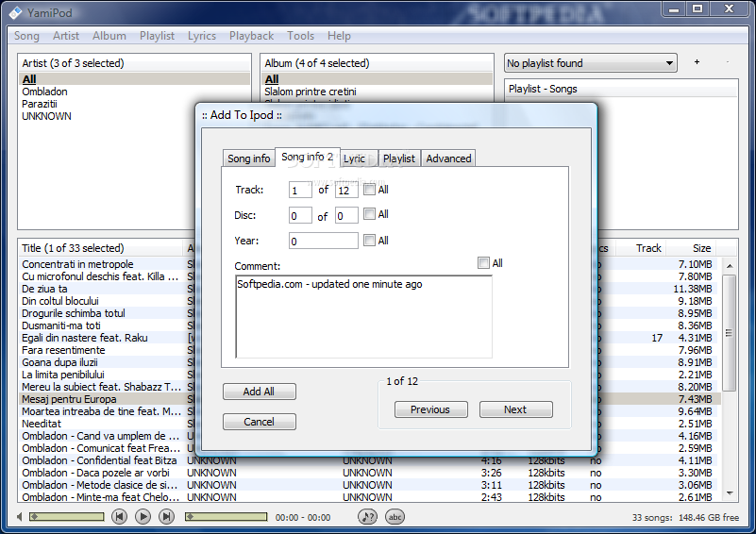The image size is (756, 534).
Task: Click inside the Comment text area
Action: (x=363, y=317)
